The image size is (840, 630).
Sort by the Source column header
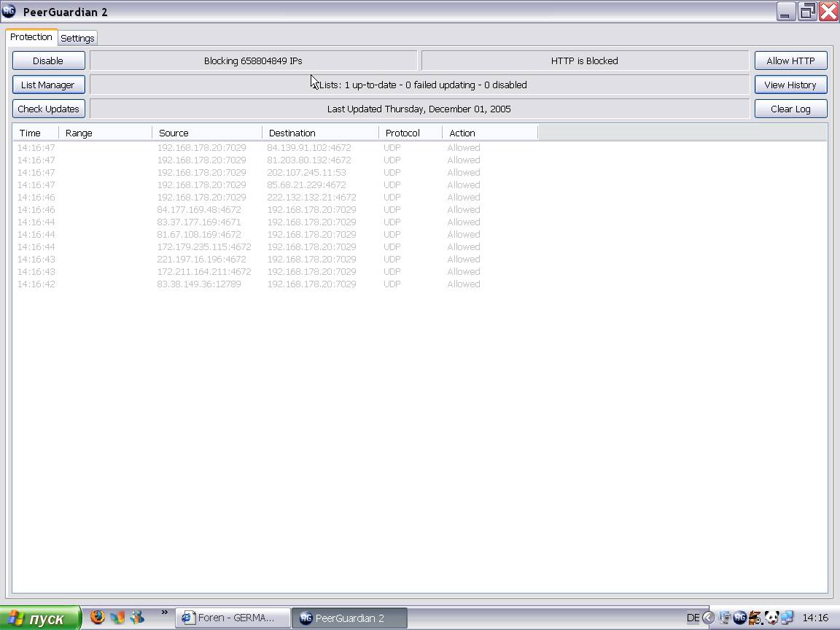coord(207,133)
